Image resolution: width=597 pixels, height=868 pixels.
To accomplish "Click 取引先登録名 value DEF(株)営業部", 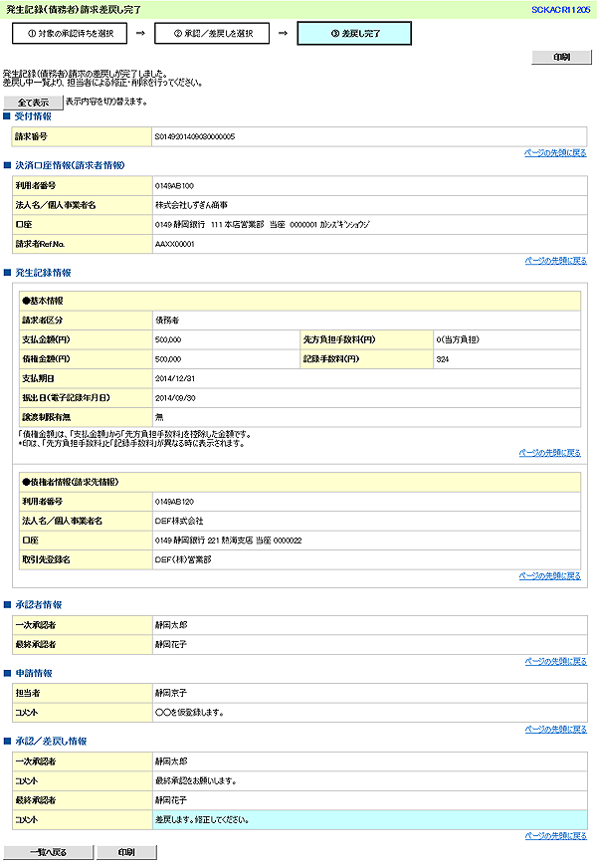I will click(x=183, y=559).
